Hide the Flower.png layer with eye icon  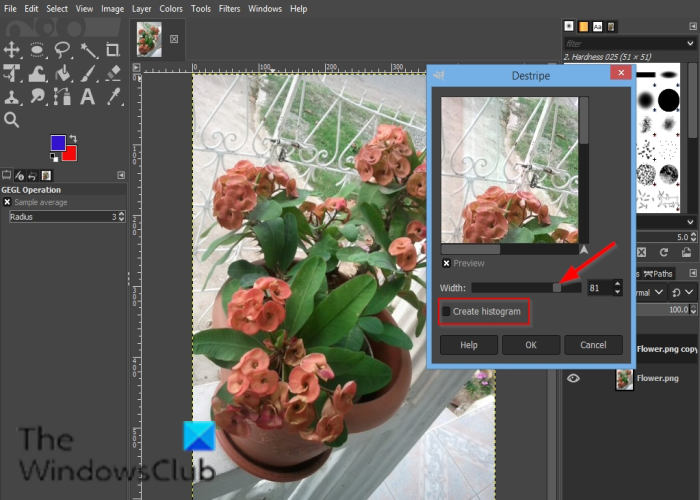click(x=574, y=379)
